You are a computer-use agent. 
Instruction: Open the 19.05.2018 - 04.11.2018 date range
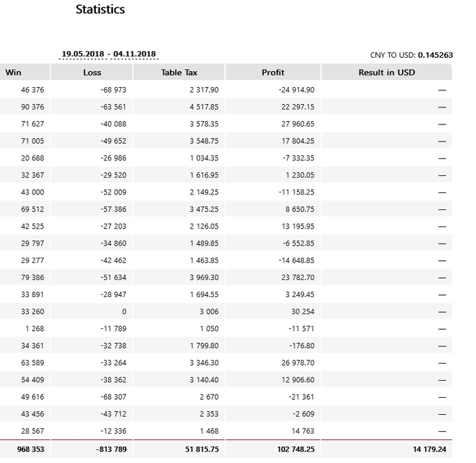109,54
